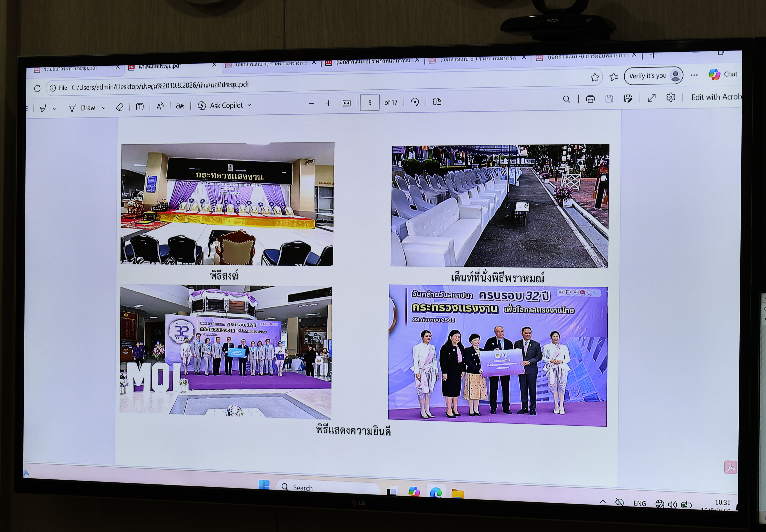Screen dimensions: 766x532
Task: Close the (เอกสารแนบ 4) tab
Action: point(634,55)
